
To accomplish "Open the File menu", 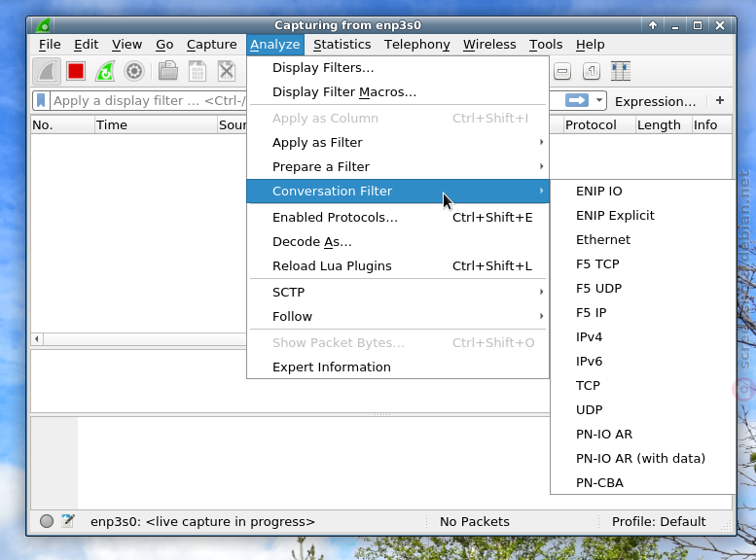I will coord(50,45).
